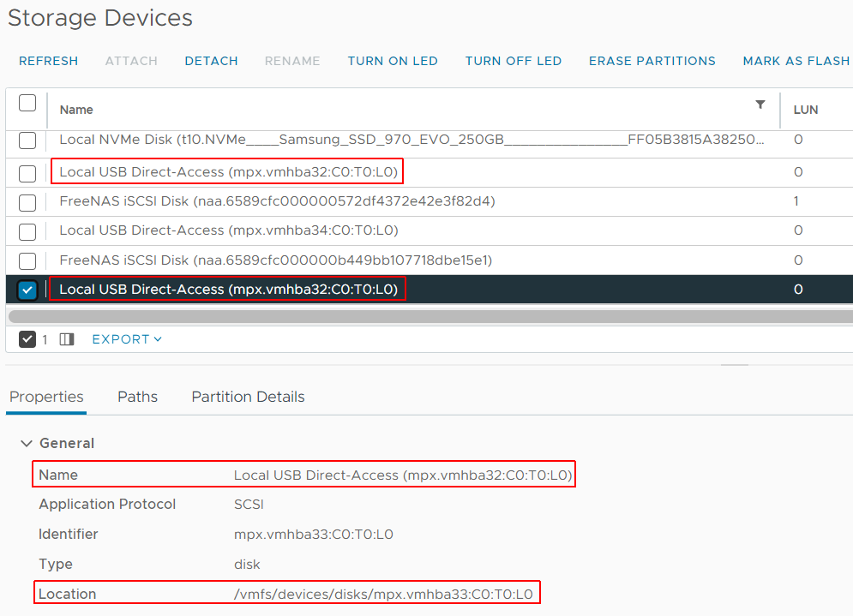This screenshot has width=853, height=616.
Task: Open the Export dropdown
Action: point(127,339)
